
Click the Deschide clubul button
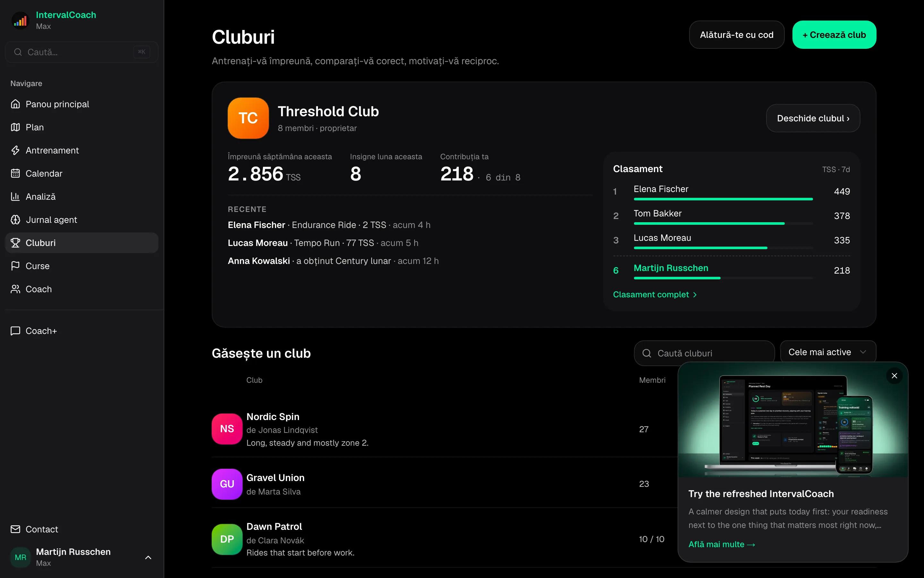[x=813, y=118]
